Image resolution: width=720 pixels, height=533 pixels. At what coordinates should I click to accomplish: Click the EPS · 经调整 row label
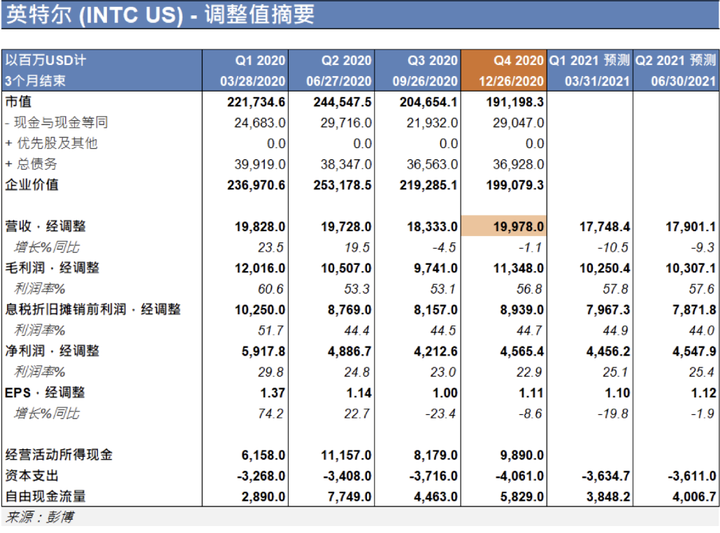tap(45, 393)
